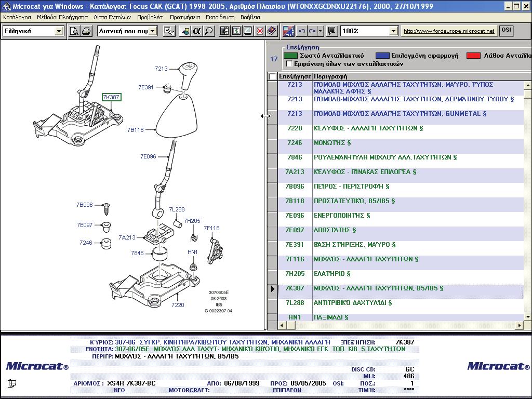Click the red book toolbar icon

click(x=272, y=31)
